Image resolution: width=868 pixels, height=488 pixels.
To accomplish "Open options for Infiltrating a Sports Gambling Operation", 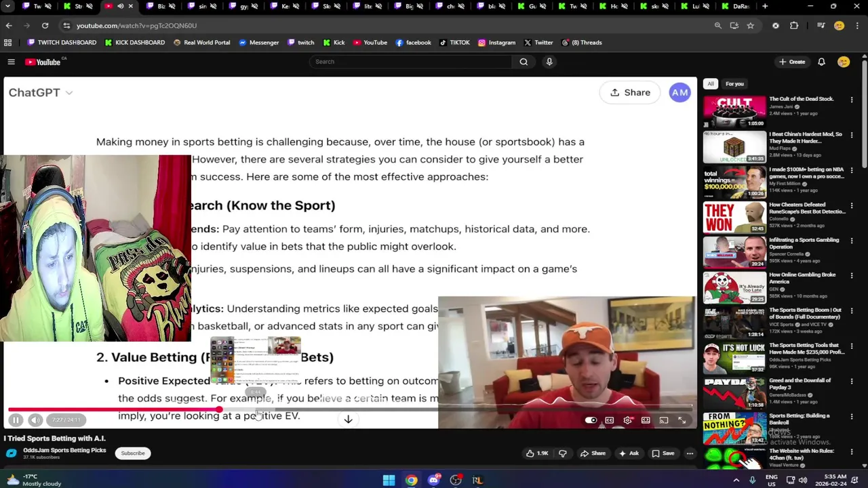I will click(x=852, y=241).
